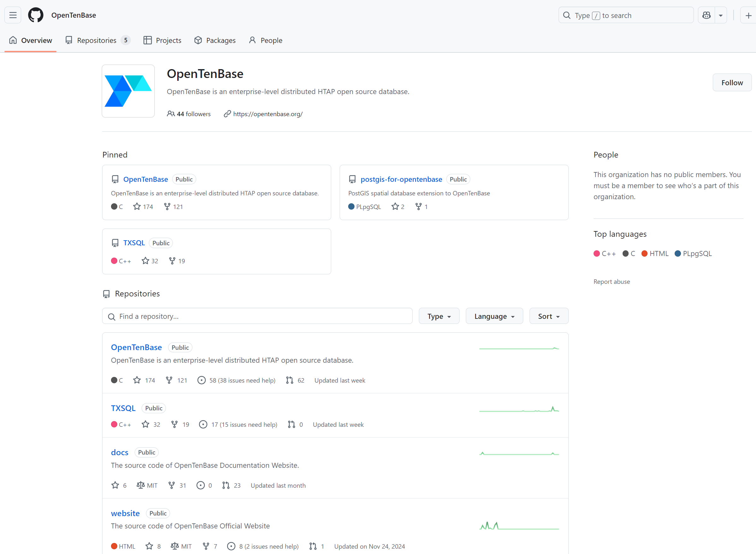This screenshot has width=756, height=554.
Task: Open 1 pull request of website repo
Action: (317, 546)
